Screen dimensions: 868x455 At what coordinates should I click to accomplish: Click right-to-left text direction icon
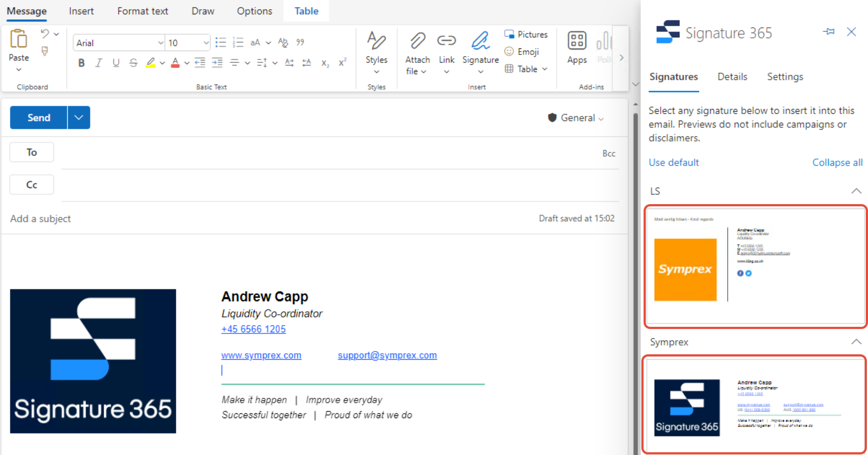tap(307, 63)
